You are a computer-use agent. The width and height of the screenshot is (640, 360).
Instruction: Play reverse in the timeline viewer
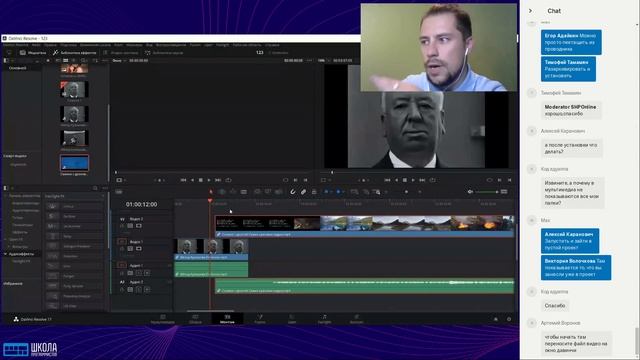click(396, 180)
